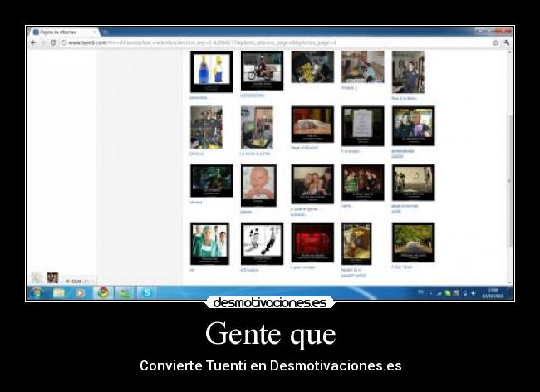Click the www.tuenti.com address bar
The height and width of the screenshot is (392, 540).
tap(276, 42)
